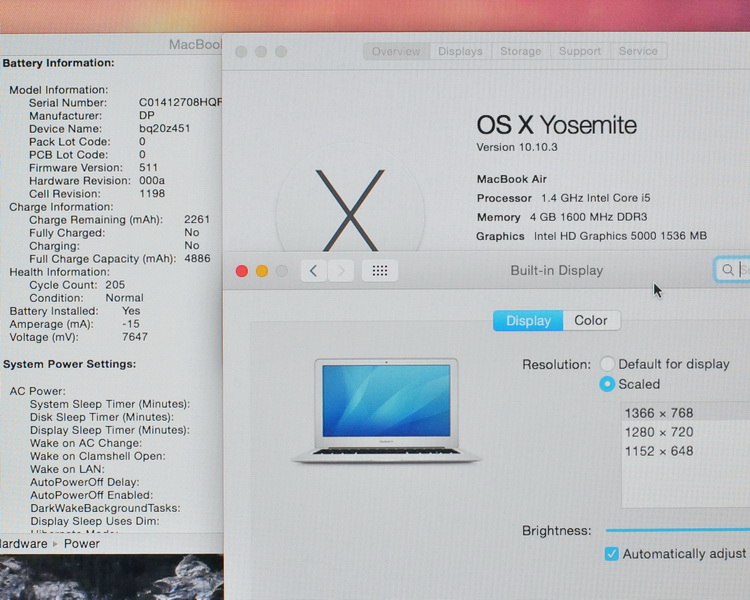Switch to the Overview tab in About This Mac
This screenshot has height=600, width=750.
click(396, 51)
